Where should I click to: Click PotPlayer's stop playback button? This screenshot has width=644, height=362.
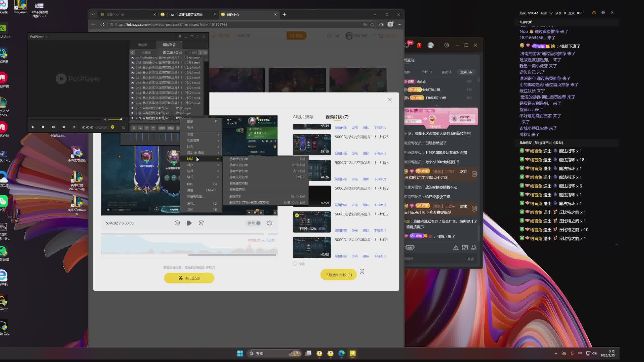[x=43, y=127]
